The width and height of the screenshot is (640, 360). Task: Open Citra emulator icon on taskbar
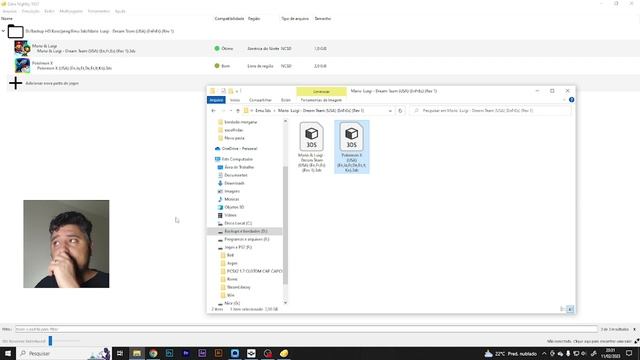tap(284, 353)
